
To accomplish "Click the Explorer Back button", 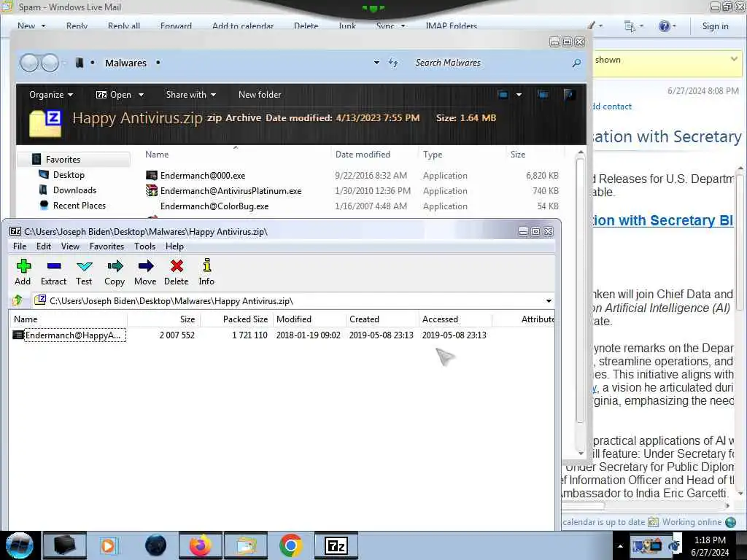I will tap(29, 63).
